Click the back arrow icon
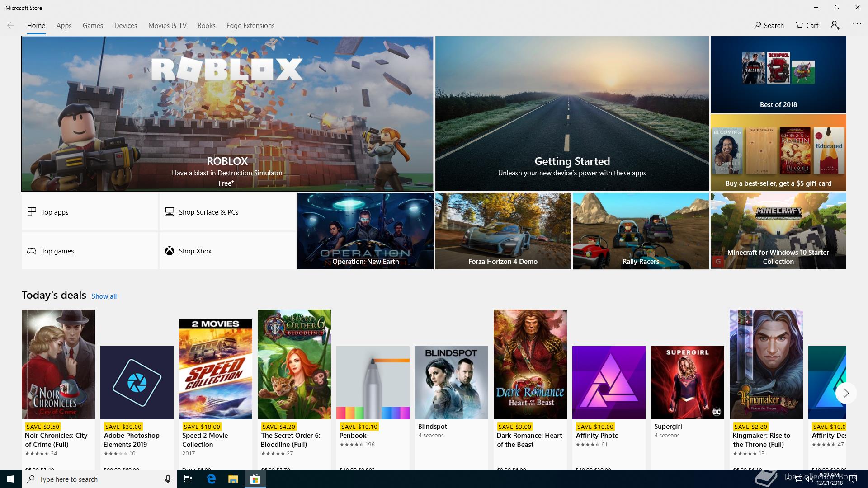 point(11,25)
